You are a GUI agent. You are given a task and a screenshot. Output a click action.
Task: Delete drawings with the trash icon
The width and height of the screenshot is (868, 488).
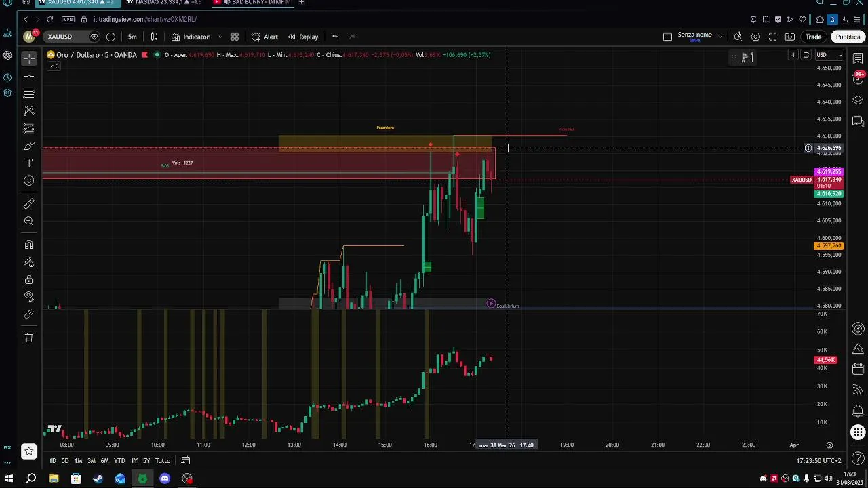point(28,338)
